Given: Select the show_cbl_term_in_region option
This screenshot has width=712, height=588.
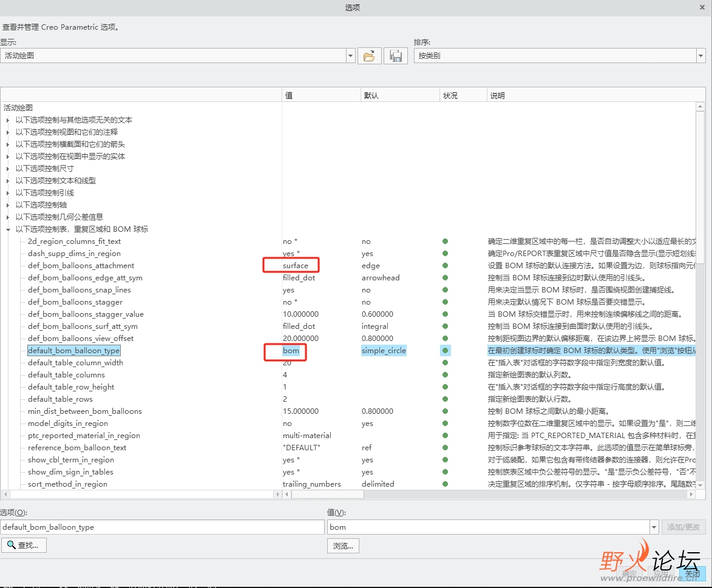Looking at the screenshot, I should tap(70, 460).
